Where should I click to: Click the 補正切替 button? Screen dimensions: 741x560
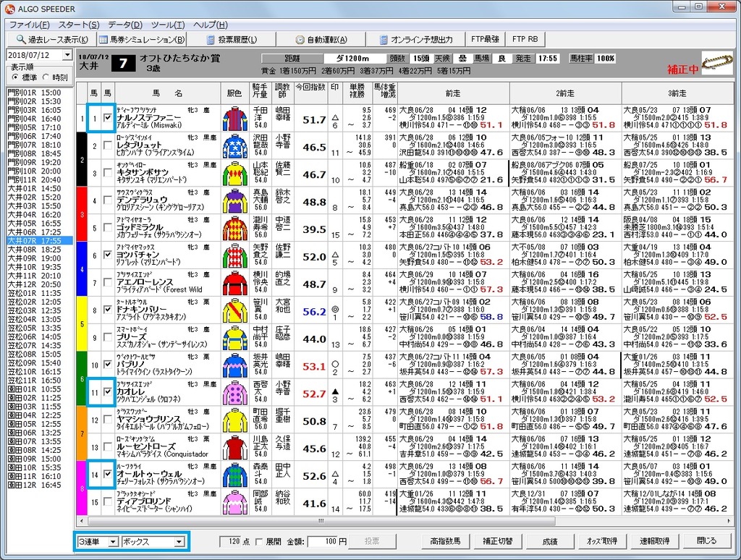click(497, 541)
